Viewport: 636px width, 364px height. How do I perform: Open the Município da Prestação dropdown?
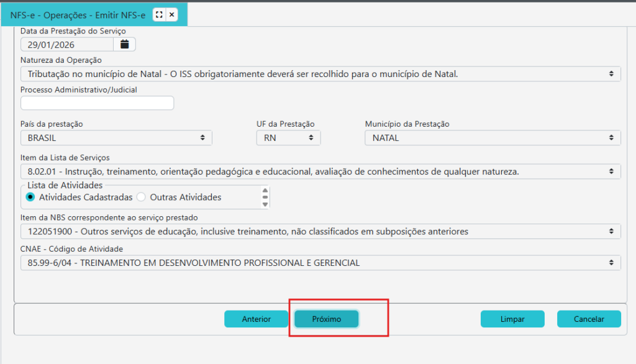click(492, 138)
